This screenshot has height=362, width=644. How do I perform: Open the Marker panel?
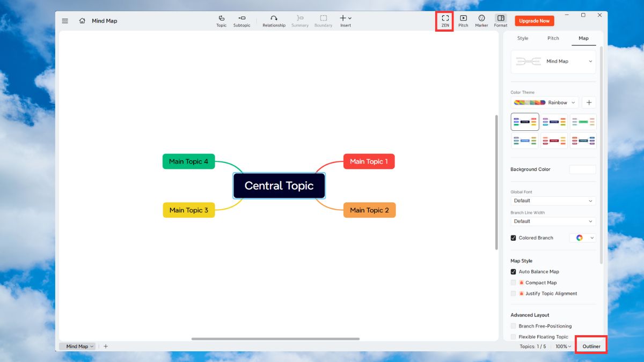click(x=481, y=21)
